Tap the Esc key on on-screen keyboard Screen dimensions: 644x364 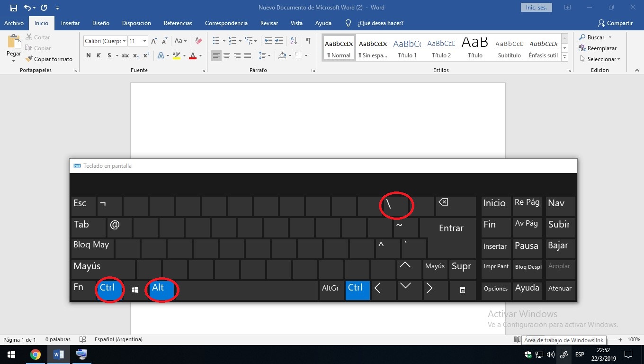click(83, 206)
